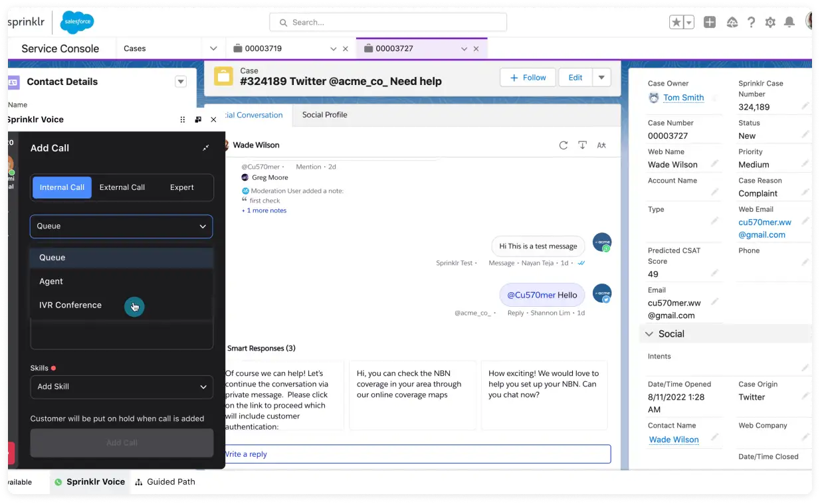820x504 pixels.
Task: Close the Sprinklr Voice widget
Action: tap(213, 120)
